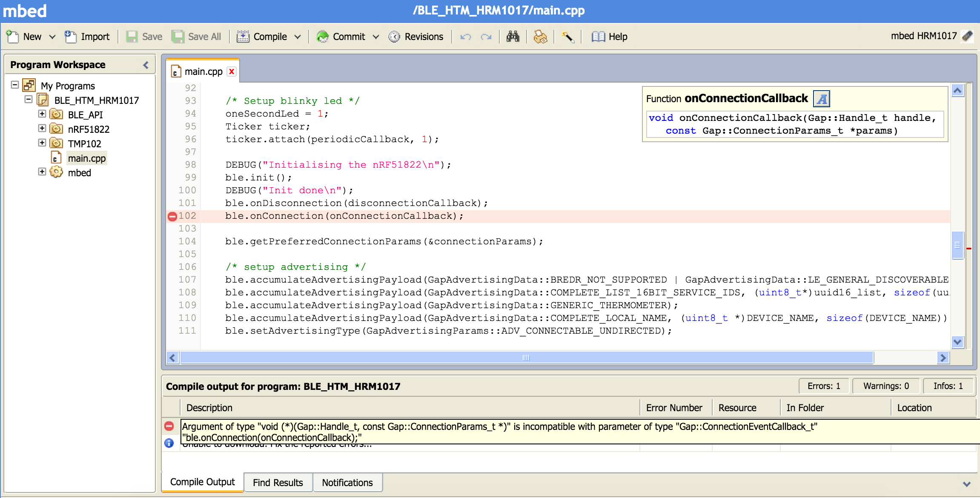Click the format code wand icon
This screenshot has height=498, width=980.
(567, 37)
